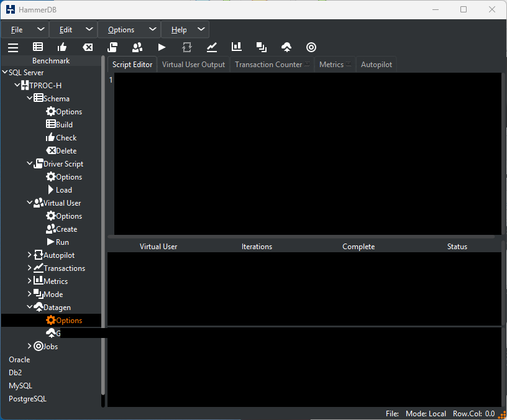Switch to the Transaction Counter tab

272,65
